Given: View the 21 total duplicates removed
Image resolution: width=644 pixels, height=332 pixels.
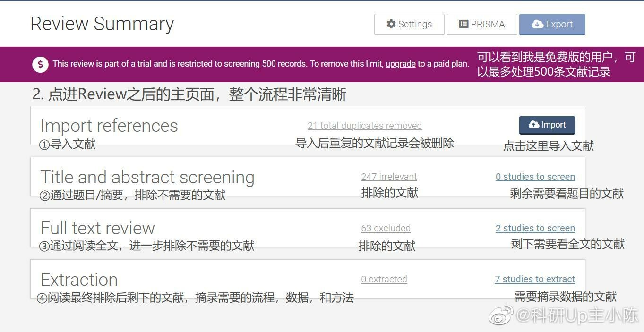Looking at the screenshot, I should click(x=364, y=126).
